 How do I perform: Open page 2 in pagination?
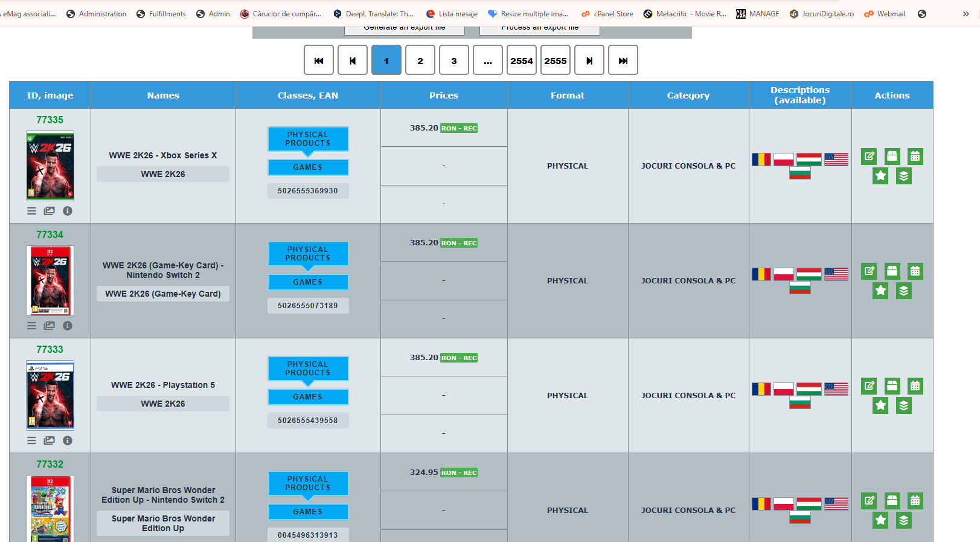pyautogui.click(x=420, y=60)
